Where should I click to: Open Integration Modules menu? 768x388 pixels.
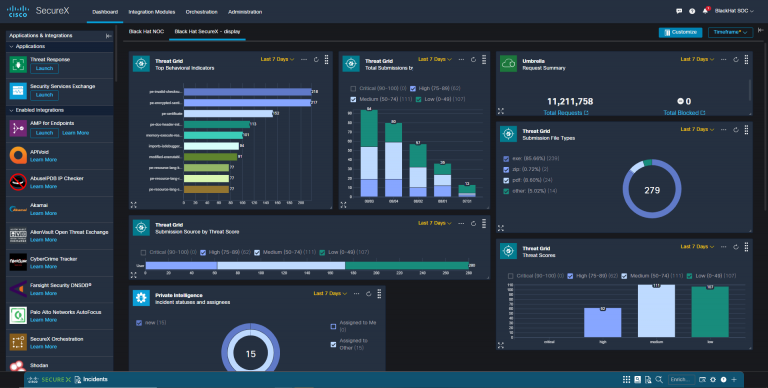click(151, 12)
